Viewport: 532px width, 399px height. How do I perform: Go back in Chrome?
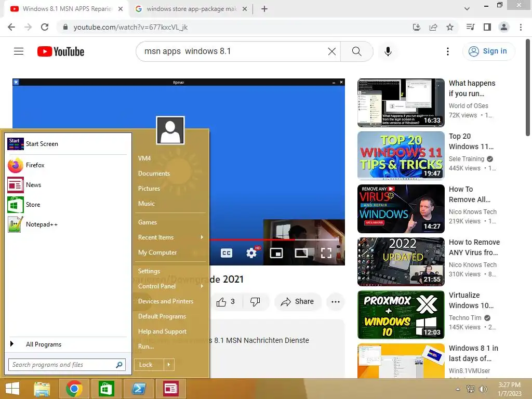[11, 27]
